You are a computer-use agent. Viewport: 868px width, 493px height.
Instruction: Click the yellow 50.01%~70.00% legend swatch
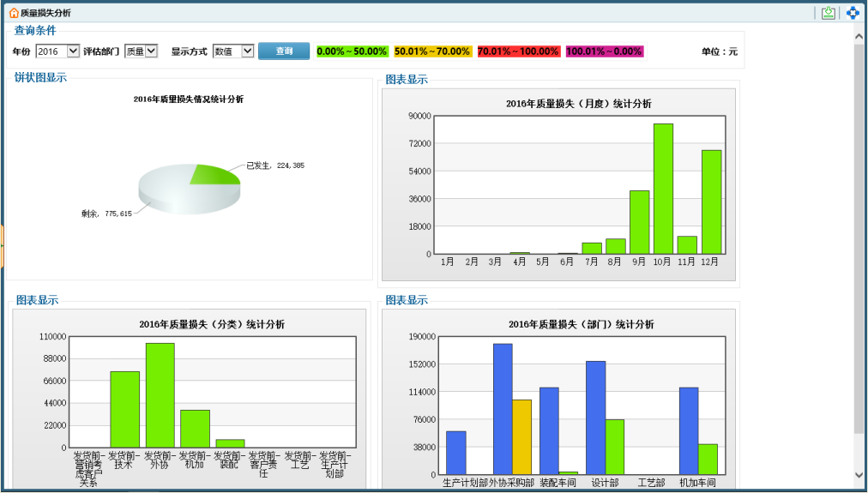tap(432, 51)
